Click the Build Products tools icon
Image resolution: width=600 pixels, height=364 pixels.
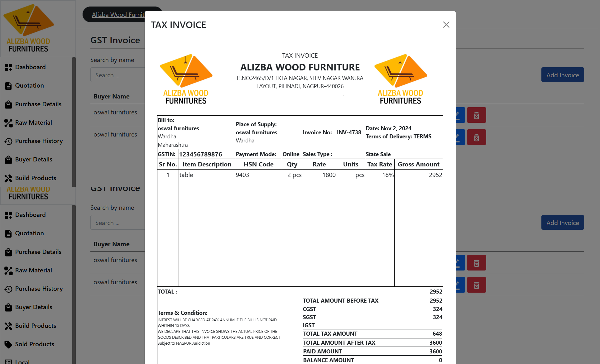(x=8, y=178)
